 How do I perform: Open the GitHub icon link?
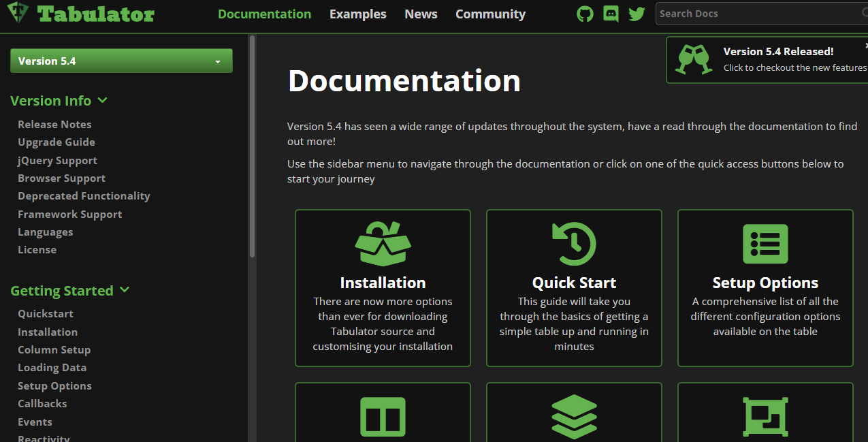[585, 14]
